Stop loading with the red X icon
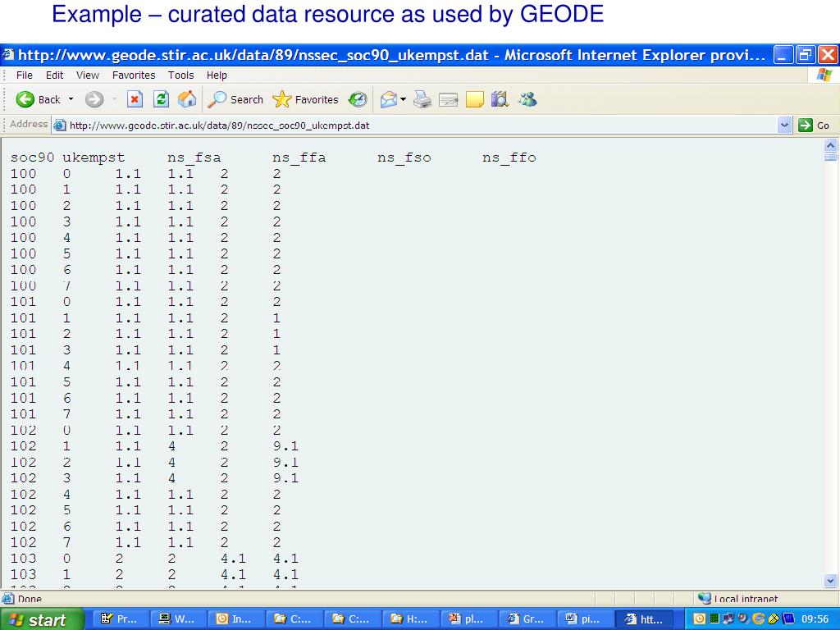 click(x=135, y=99)
